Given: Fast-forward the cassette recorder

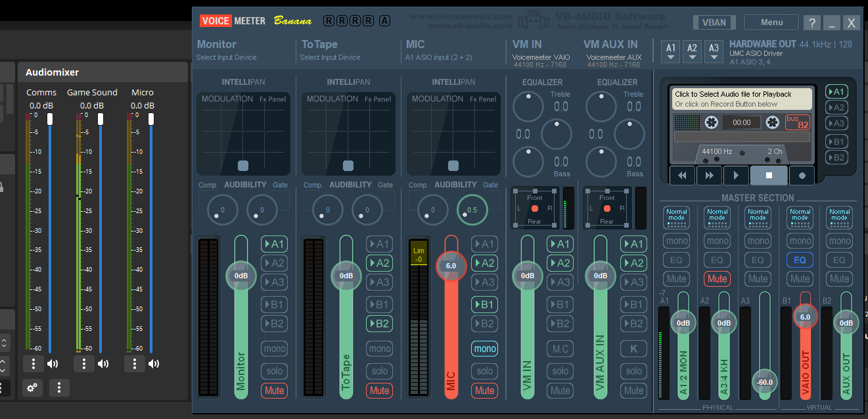Looking at the screenshot, I should coord(710,176).
